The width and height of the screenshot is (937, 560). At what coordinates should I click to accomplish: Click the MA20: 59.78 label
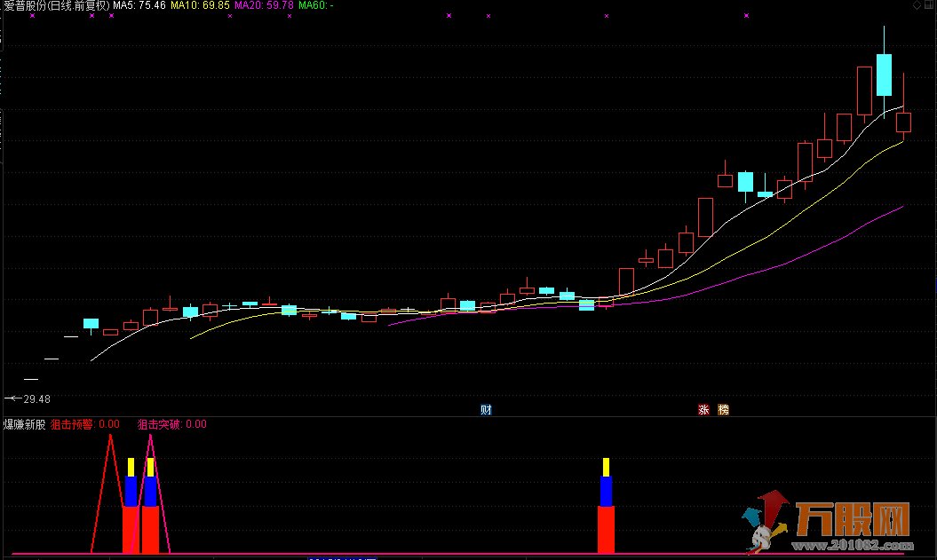pos(264,5)
